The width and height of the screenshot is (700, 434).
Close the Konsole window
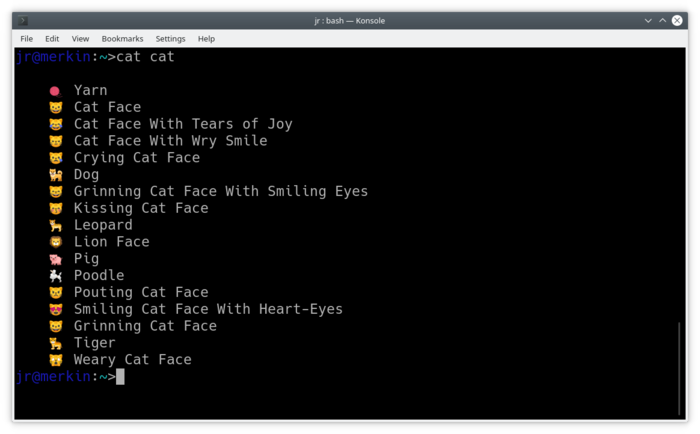[x=679, y=20]
